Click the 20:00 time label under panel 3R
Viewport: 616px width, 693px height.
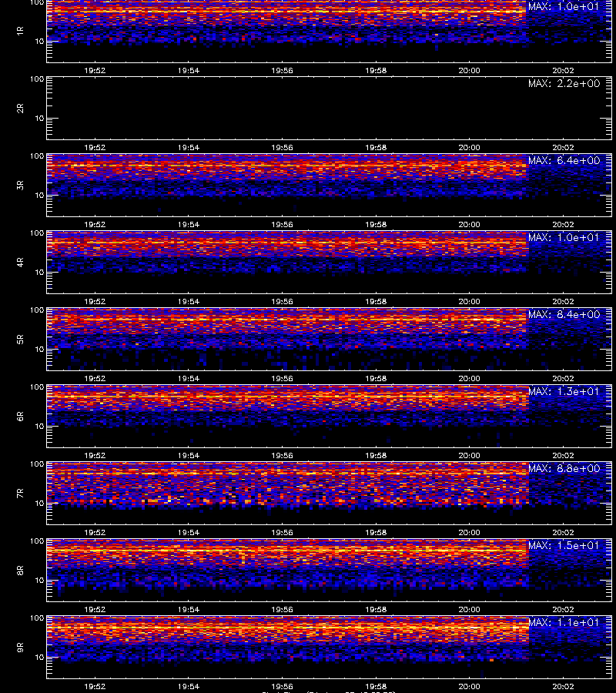pos(469,225)
